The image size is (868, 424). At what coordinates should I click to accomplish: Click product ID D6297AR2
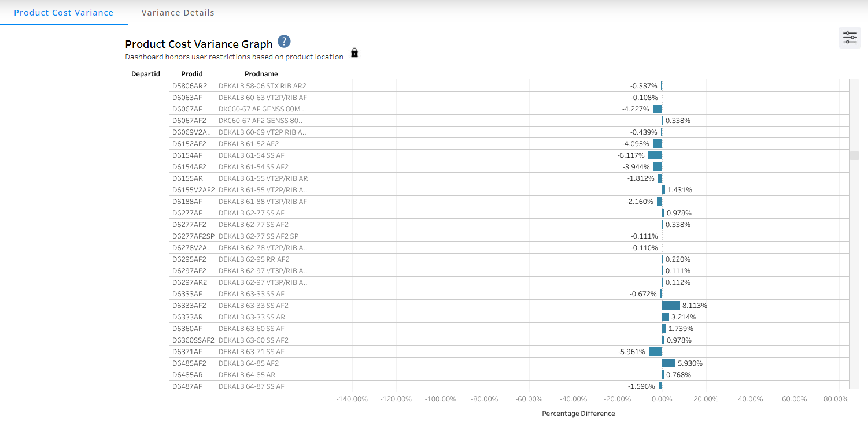(189, 282)
